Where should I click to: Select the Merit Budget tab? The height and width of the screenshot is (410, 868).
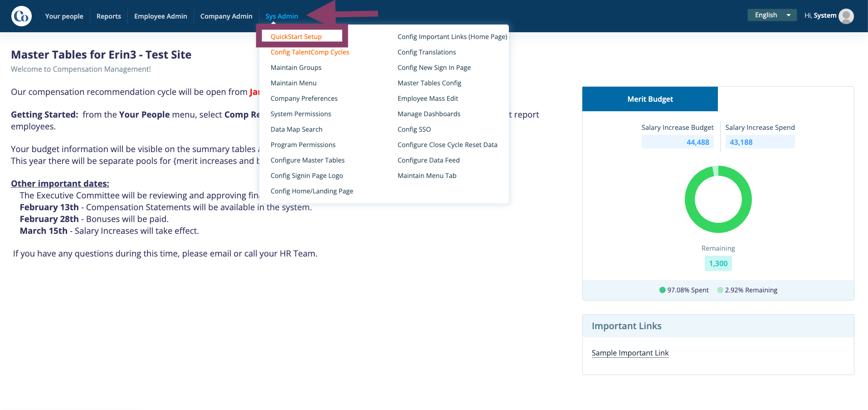click(650, 99)
